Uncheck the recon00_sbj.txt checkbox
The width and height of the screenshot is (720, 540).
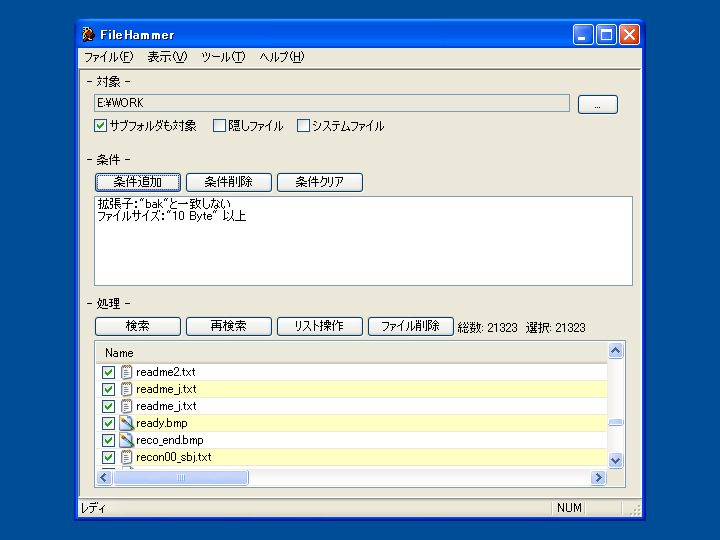(108, 457)
